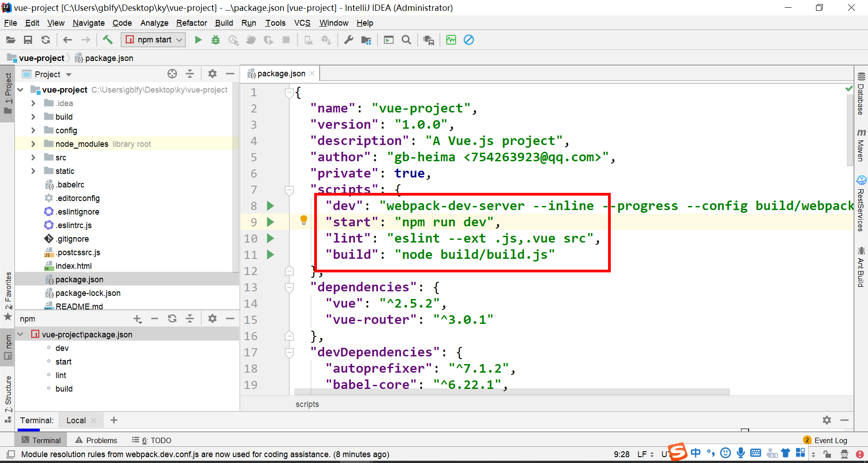Run 'build' script gutter arrow on line 11

[270, 255]
